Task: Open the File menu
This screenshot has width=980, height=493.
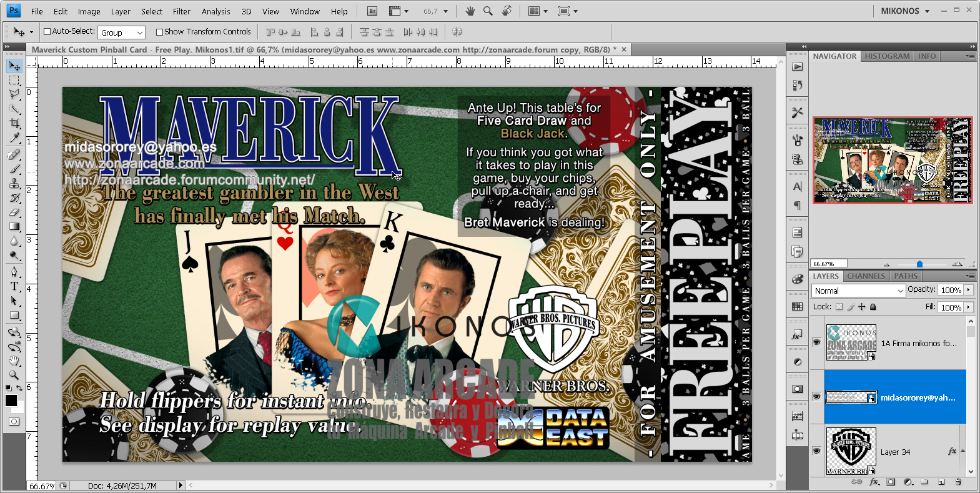Action: coord(37,11)
